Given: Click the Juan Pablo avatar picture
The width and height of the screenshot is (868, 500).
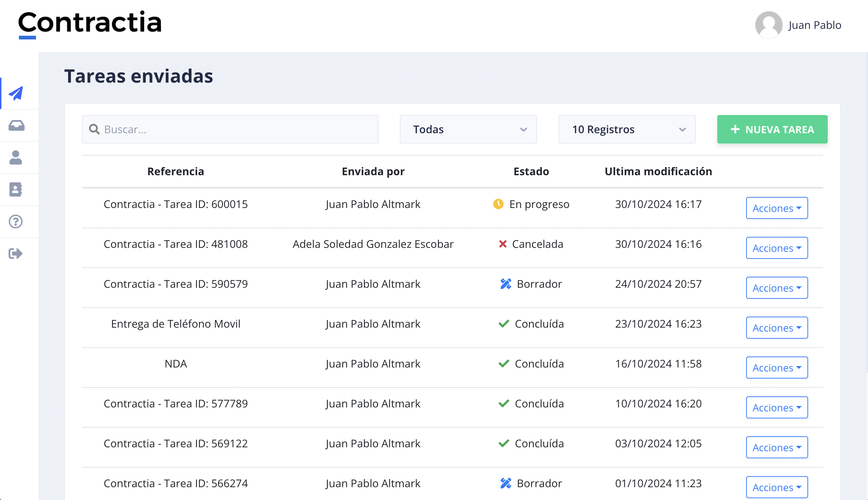Looking at the screenshot, I should 769,25.
